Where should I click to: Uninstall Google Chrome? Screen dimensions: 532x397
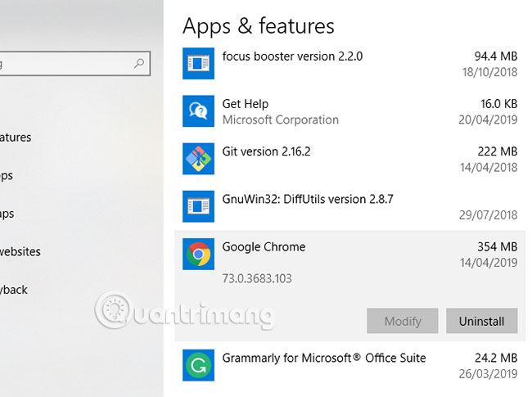[x=482, y=321]
